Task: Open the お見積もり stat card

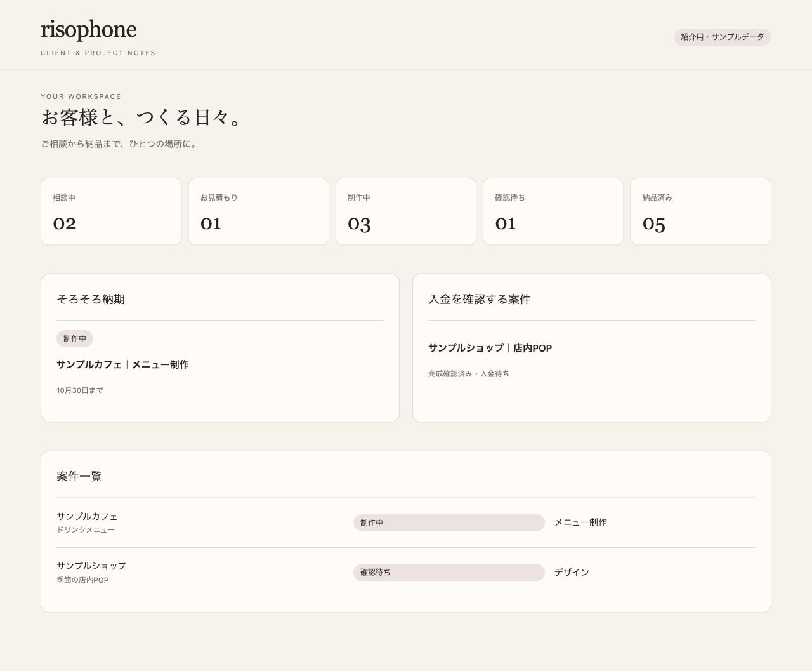Action: [259, 211]
